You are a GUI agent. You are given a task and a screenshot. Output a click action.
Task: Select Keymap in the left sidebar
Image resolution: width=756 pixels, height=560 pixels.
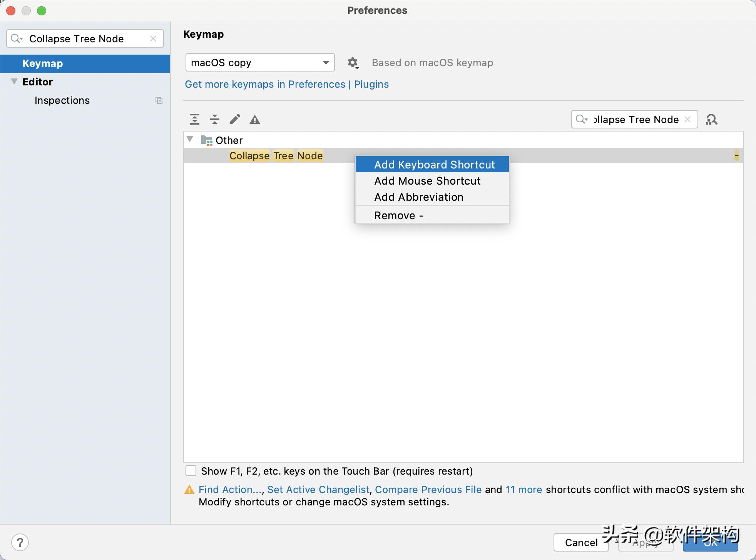[x=42, y=63]
